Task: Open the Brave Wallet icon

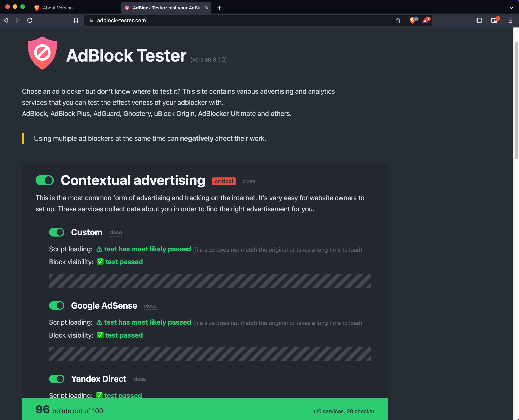Action: (494, 20)
